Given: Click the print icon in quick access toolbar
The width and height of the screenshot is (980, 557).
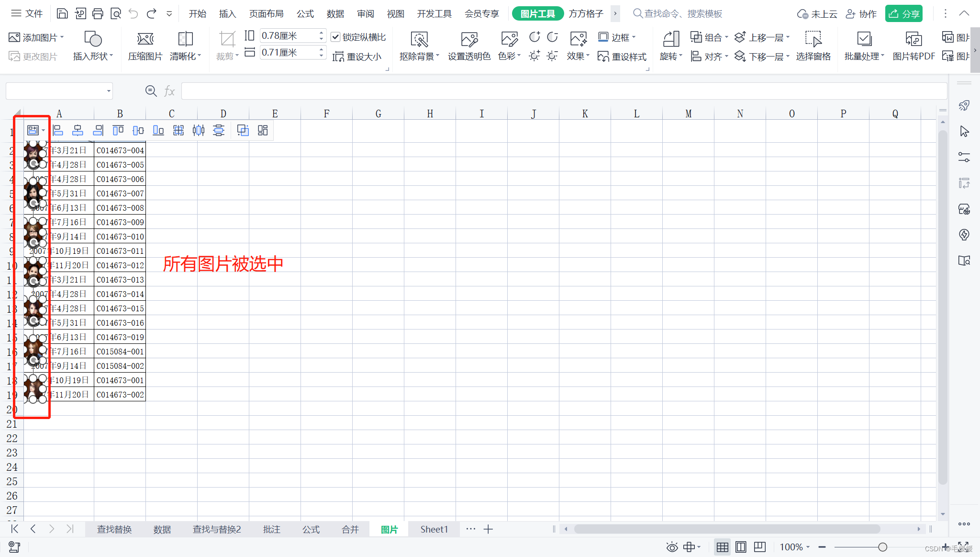Looking at the screenshot, I should coord(98,13).
